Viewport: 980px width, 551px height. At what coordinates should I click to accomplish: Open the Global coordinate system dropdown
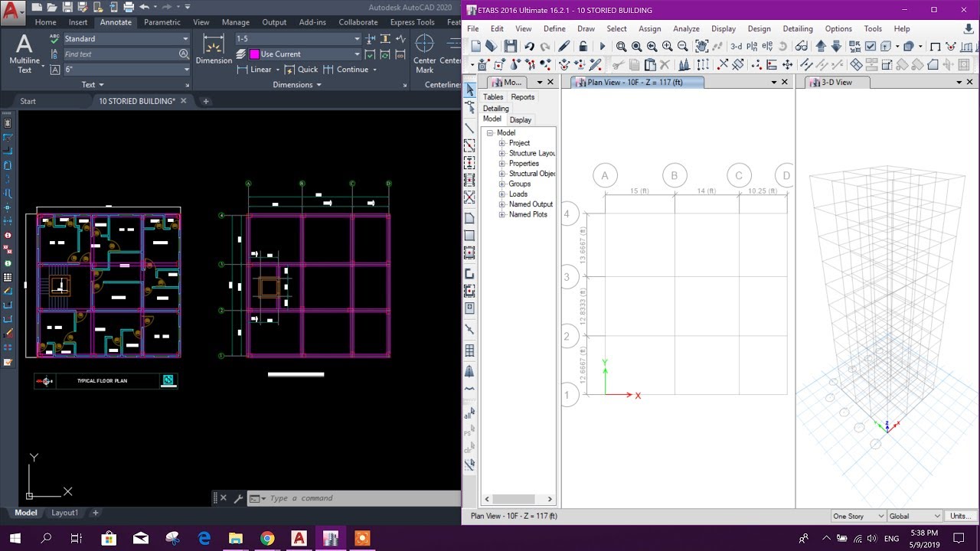pos(913,515)
